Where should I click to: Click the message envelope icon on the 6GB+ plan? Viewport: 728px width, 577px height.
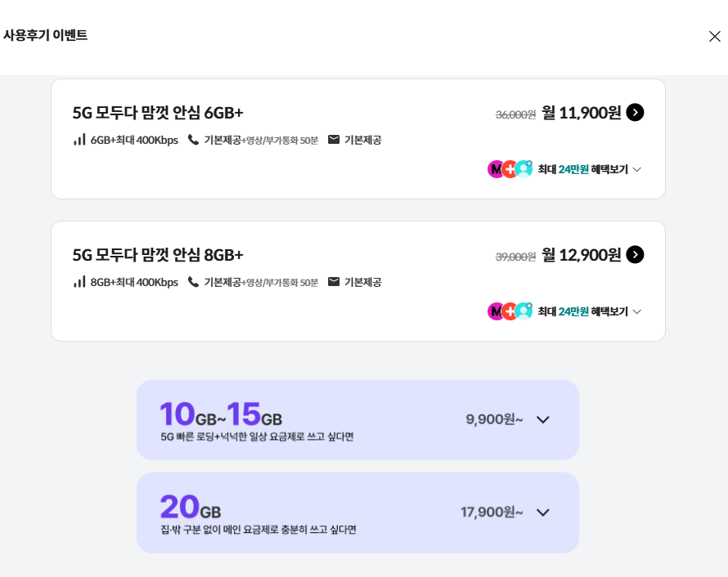click(x=332, y=140)
